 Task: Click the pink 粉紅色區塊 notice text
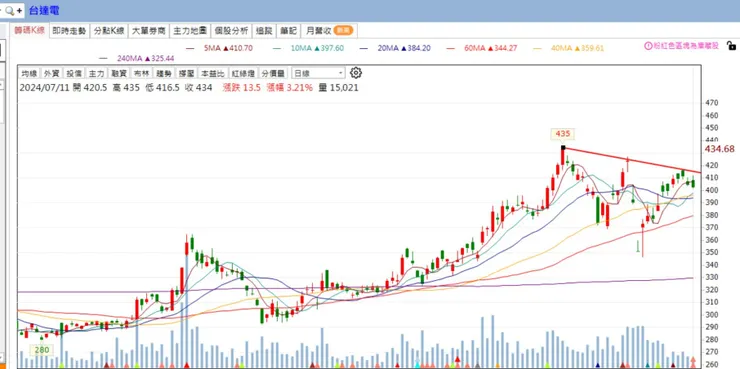point(686,46)
